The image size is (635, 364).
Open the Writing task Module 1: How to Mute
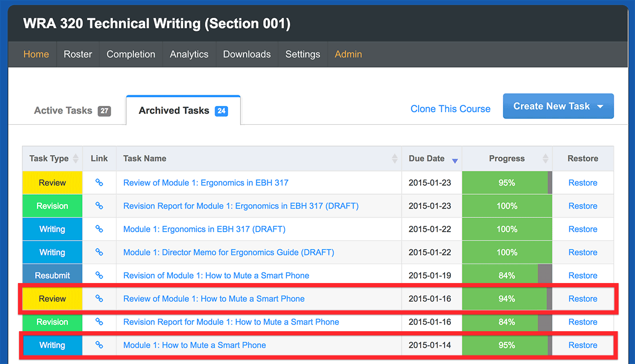[x=195, y=345]
